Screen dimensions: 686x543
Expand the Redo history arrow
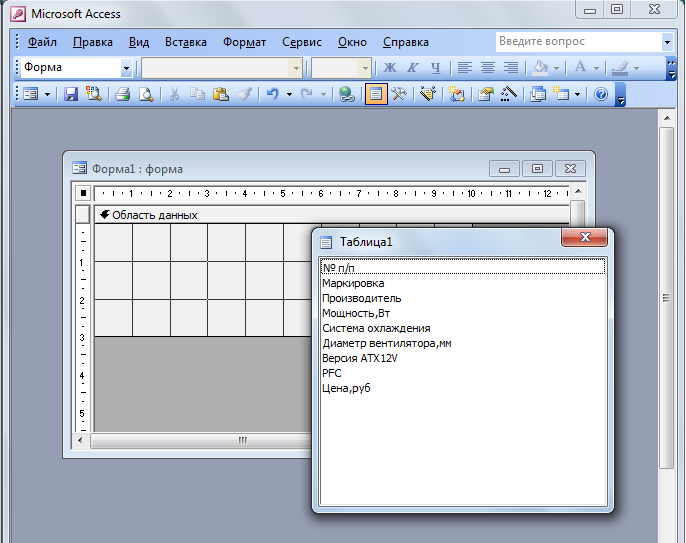(323, 95)
